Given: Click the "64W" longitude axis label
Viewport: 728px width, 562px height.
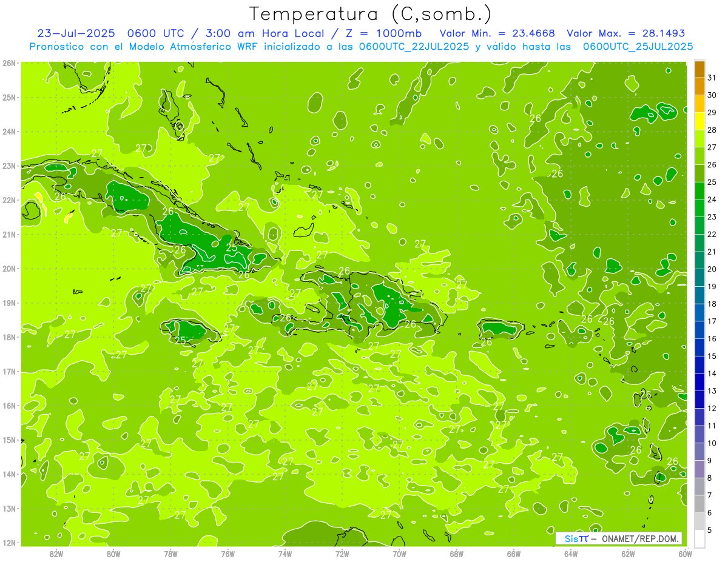Looking at the screenshot, I should click(x=571, y=554).
